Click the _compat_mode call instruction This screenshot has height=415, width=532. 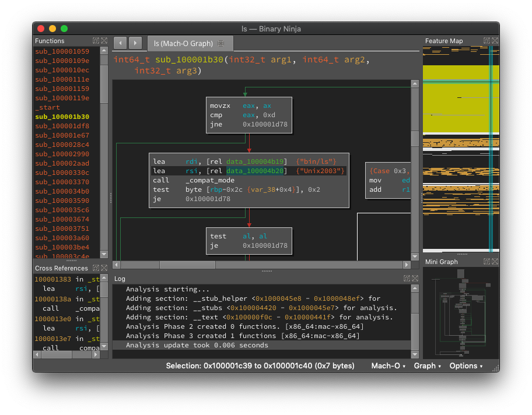[x=210, y=180]
